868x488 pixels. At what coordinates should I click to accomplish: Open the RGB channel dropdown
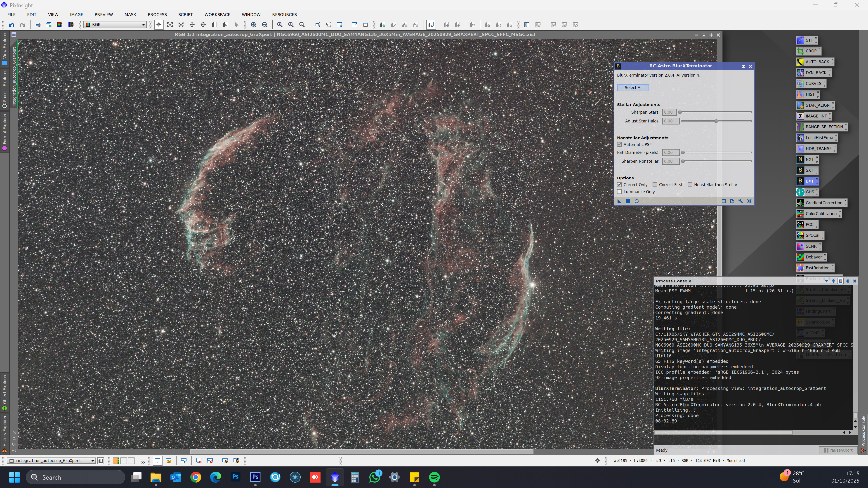143,25
